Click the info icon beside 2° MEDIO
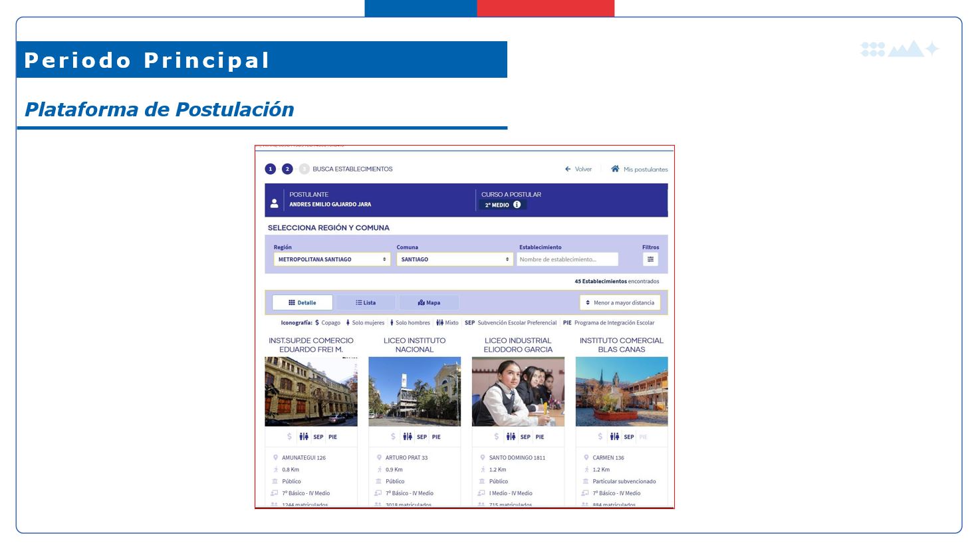The image size is (980, 551). pyautogui.click(x=517, y=205)
